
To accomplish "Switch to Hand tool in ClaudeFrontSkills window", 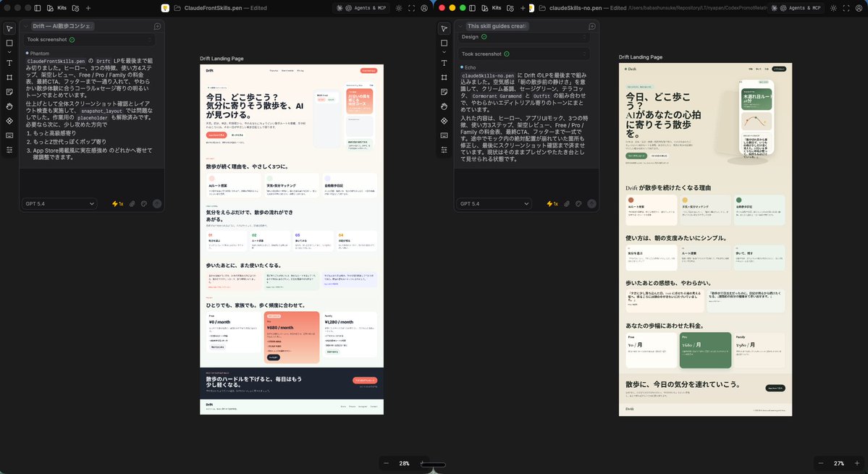I will 9,106.
